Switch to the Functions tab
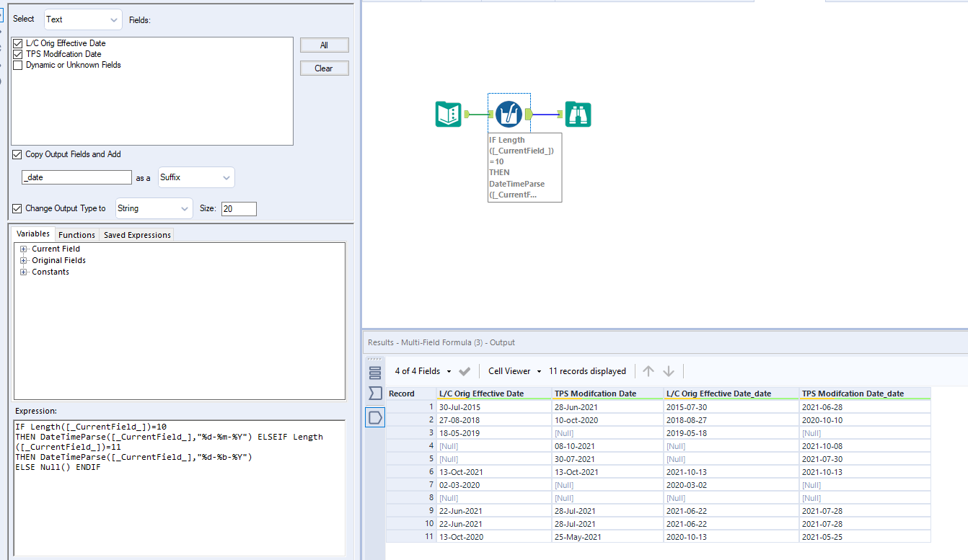Image resolution: width=968 pixels, height=560 pixels. [x=76, y=234]
